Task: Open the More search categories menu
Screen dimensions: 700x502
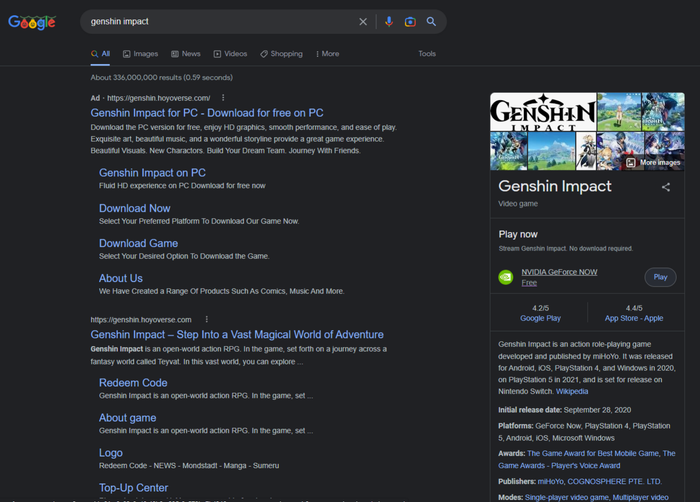Action: [327, 54]
